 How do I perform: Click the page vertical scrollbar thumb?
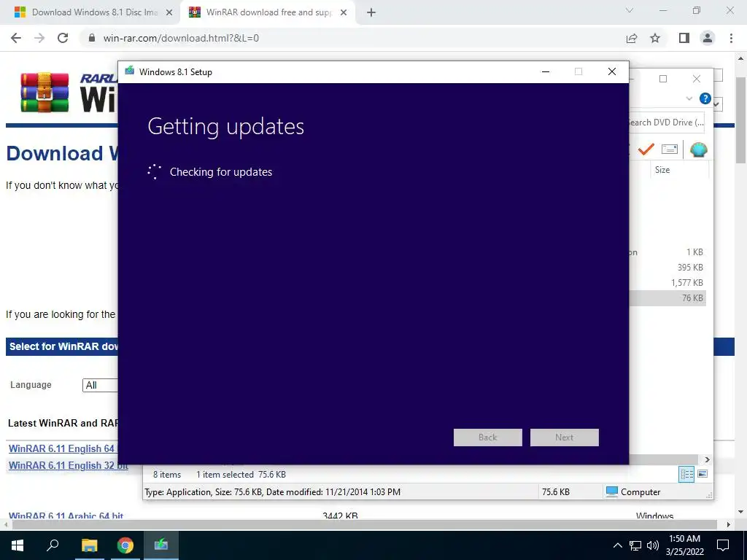pos(741,119)
